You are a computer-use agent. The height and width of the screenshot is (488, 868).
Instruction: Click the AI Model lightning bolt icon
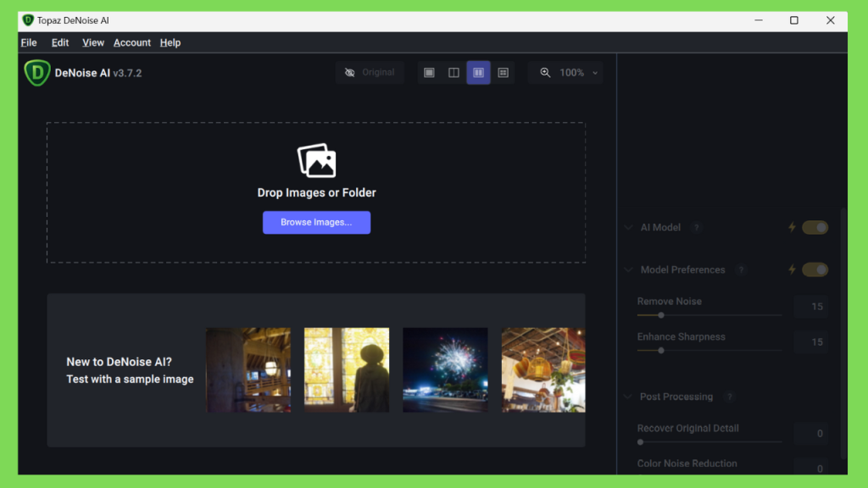pos(793,227)
